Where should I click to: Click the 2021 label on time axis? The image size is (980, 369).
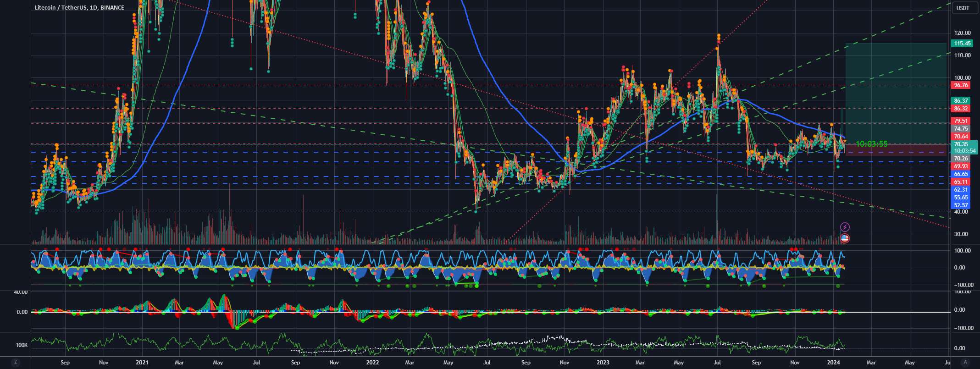142,363
